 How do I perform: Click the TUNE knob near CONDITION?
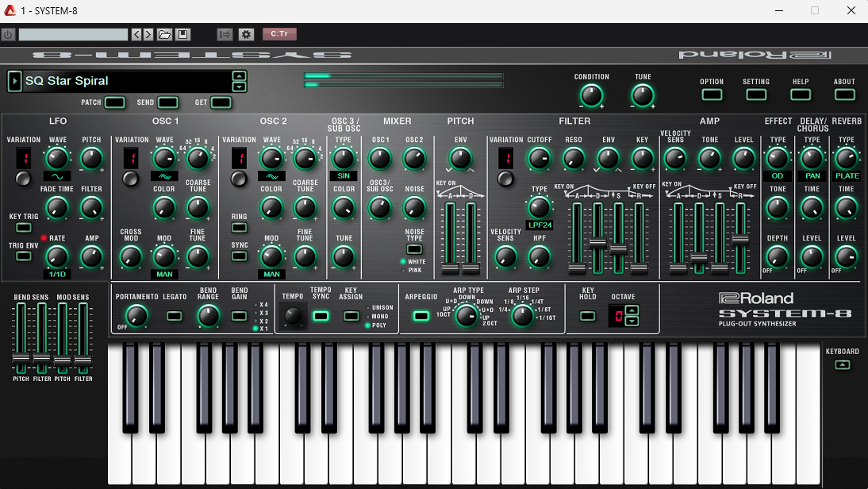643,95
